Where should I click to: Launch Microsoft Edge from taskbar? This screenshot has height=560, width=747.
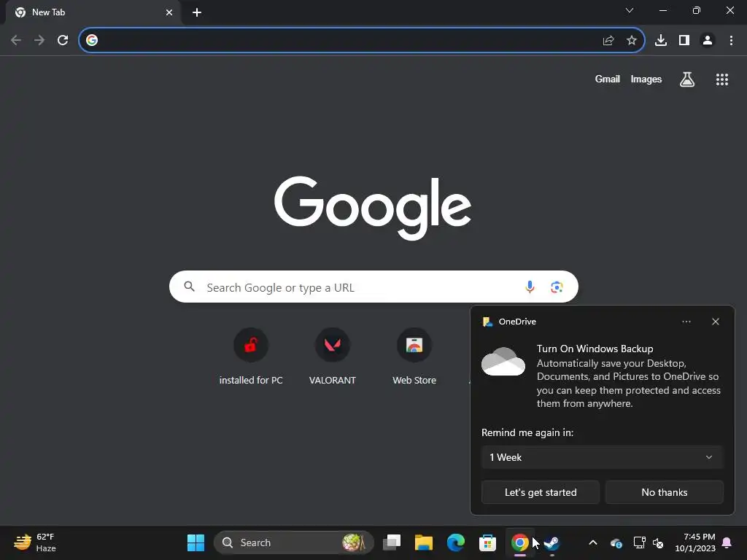point(456,542)
